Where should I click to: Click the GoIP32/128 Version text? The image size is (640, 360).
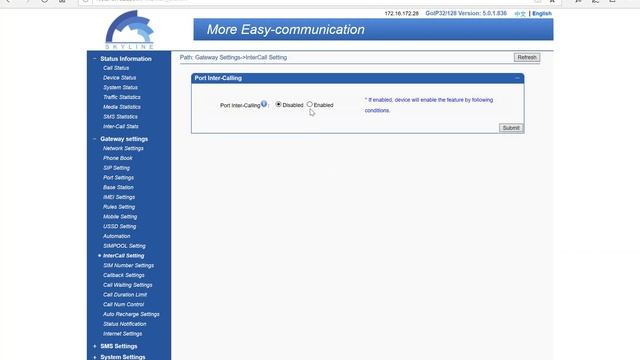click(x=466, y=13)
